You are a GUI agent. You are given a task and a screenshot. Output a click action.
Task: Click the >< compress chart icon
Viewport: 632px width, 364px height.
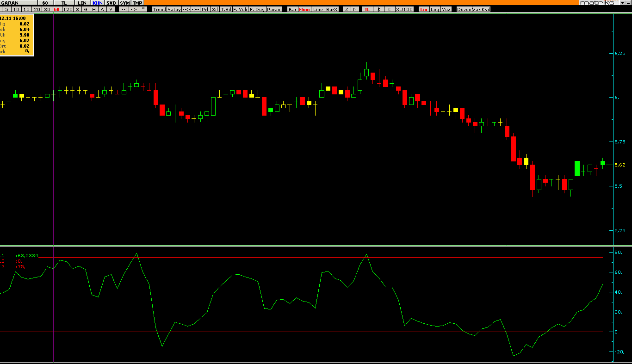pos(124,9)
